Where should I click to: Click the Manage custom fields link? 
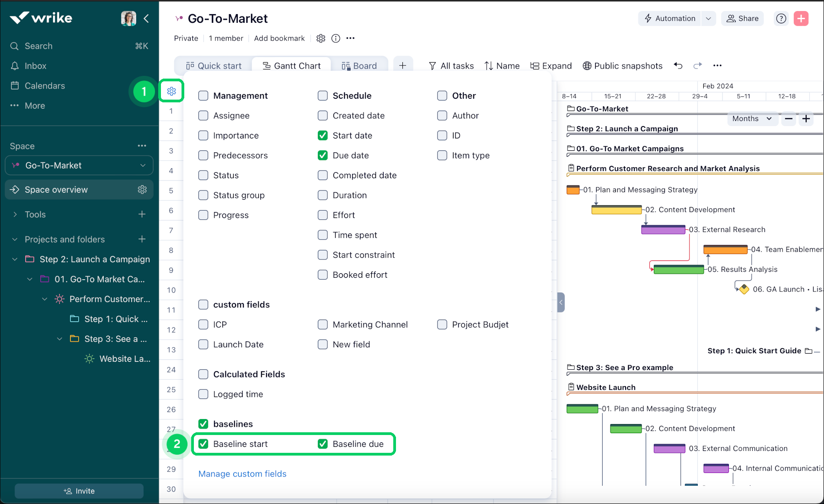(242, 474)
